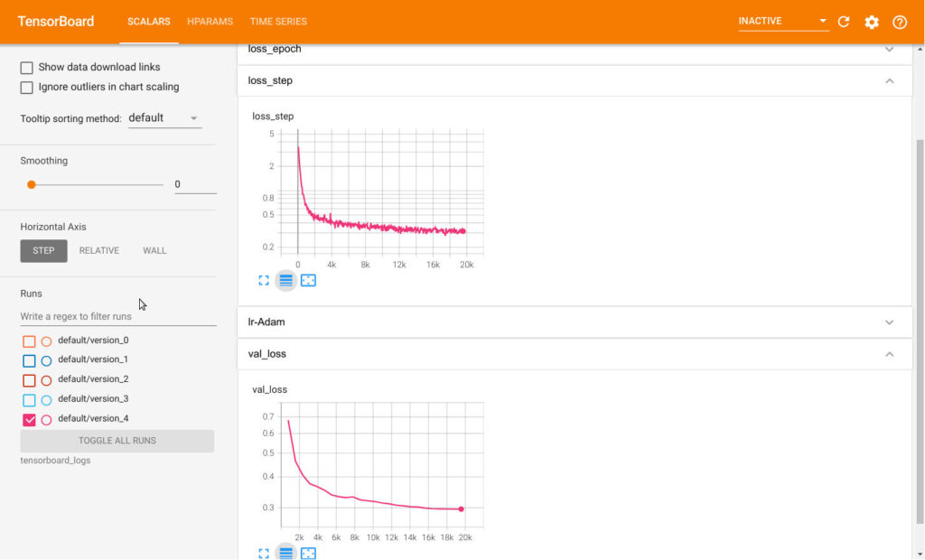925x560 pixels.
Task: Click the default/version_4 run label
Action: click(x=93, y=418)
